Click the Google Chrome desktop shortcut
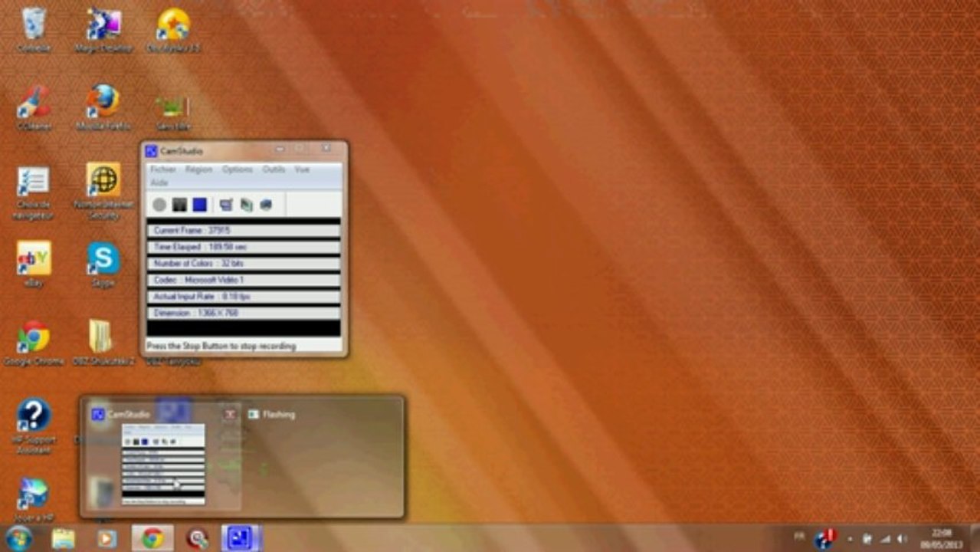The height and width of the screenshot is (552, 980). tap(34, 343)
